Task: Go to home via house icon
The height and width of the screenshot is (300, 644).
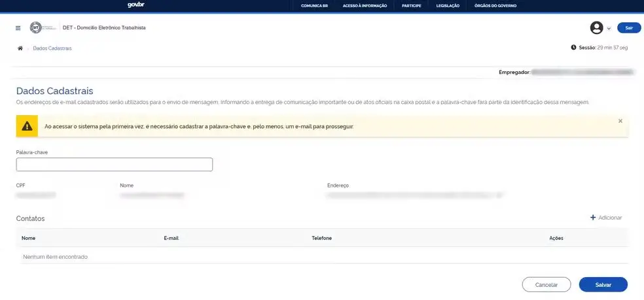Action: (20, 48)
